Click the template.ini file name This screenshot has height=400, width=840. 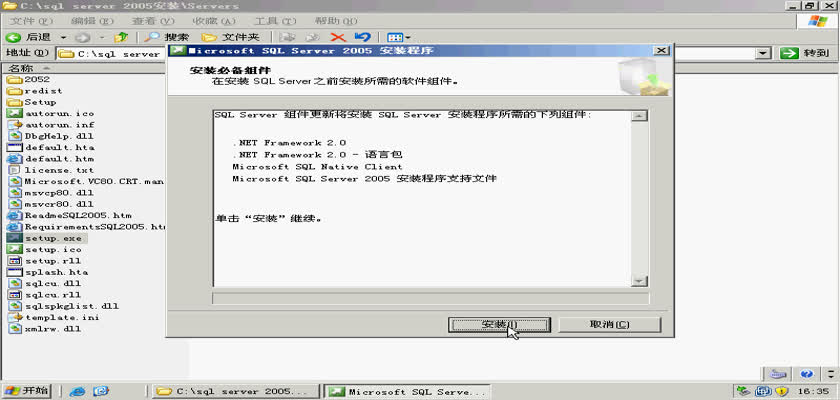(62, 318)
